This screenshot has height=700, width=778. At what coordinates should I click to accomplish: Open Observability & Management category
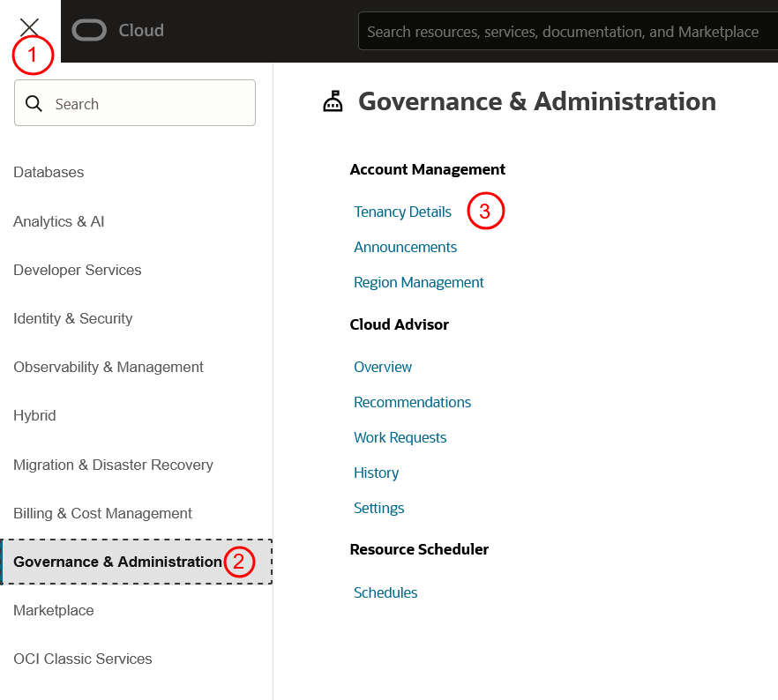(108, 368)
